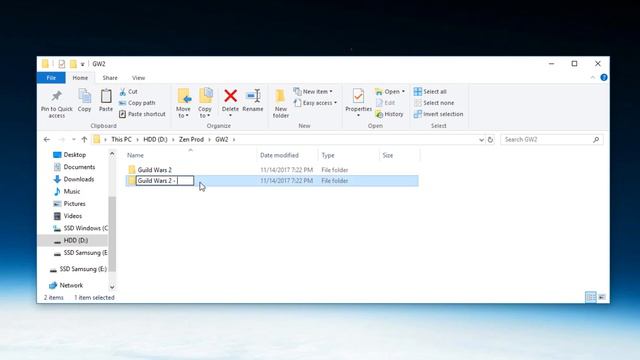Click Select none
This screenshot has height=360, width=640.
point(434,103)
